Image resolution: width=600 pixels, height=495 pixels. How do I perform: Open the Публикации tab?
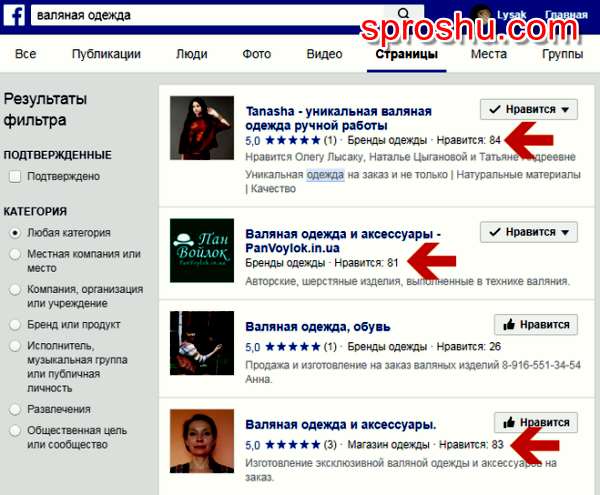pyautogui.click(x=106, y=54)
